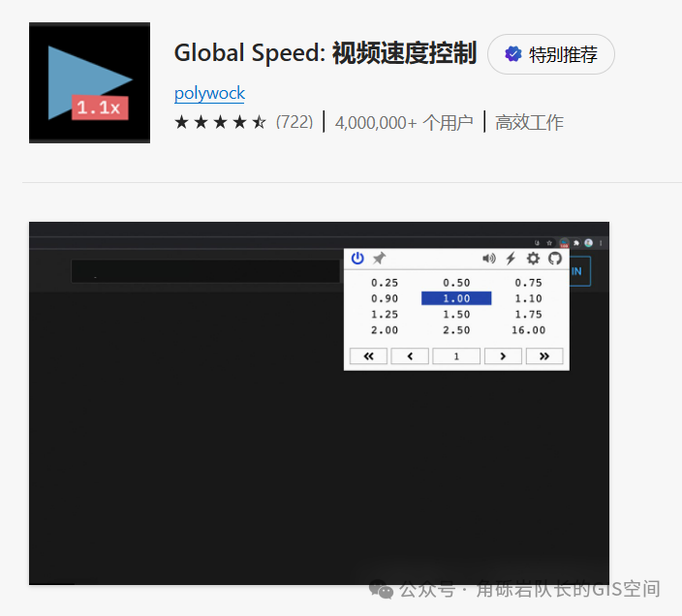Open the (722) ratings count

(x=294, y=122)
